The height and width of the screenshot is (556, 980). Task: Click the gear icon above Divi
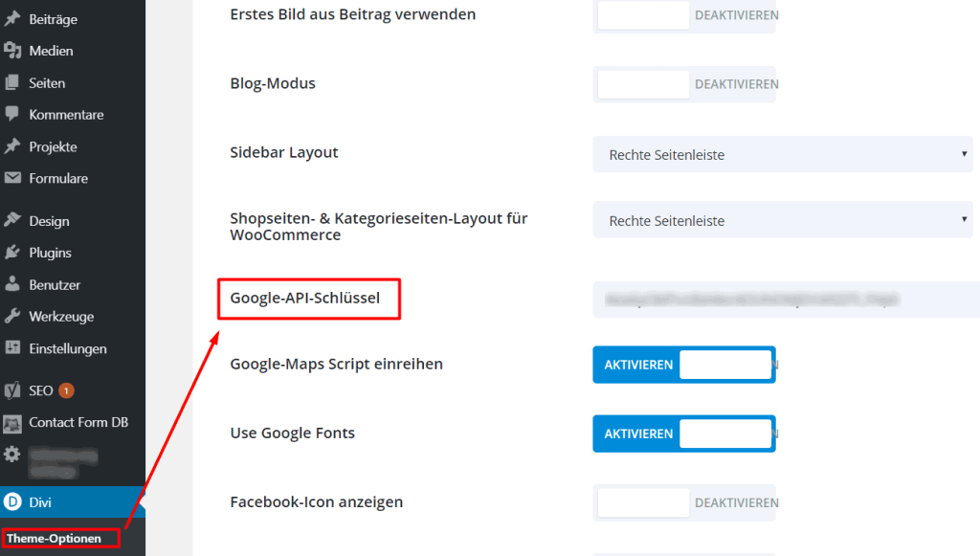pos(11,455)
